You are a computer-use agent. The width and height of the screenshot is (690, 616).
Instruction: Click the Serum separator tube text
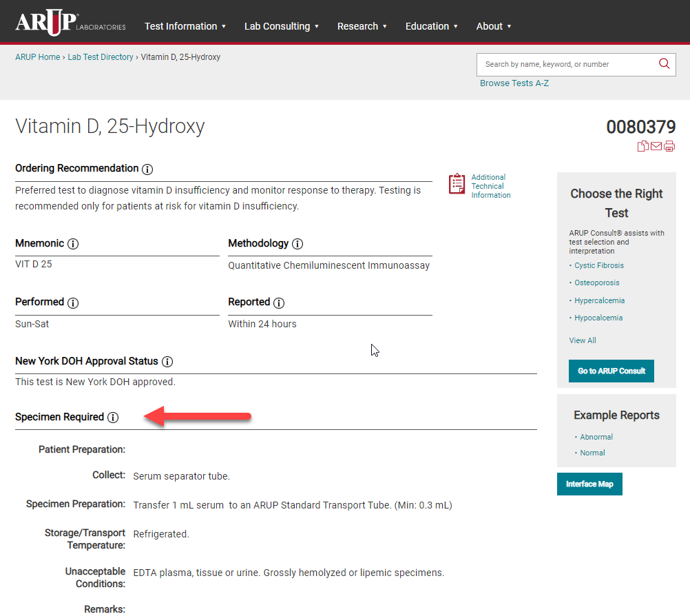(x=181, y=476)
